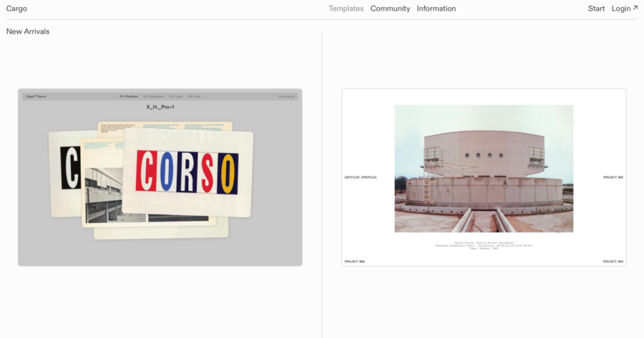Click the colorful CORSO card image
The image size is (644, 338).
[187, 172]
